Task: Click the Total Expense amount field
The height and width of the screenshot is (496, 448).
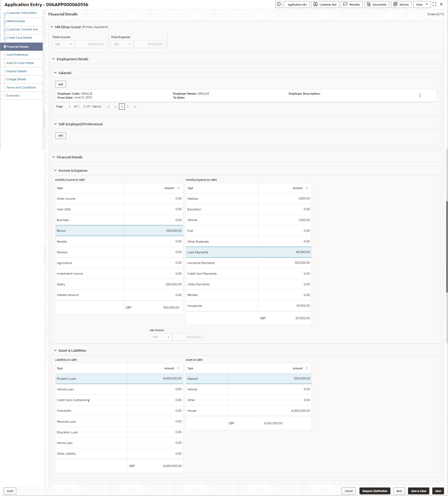Action: (x=149, y=44)
